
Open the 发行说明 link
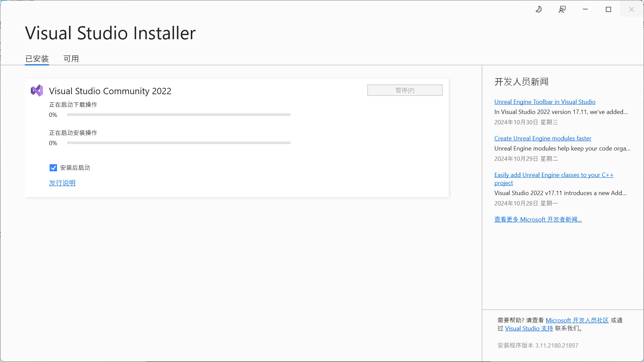point(62,183)
